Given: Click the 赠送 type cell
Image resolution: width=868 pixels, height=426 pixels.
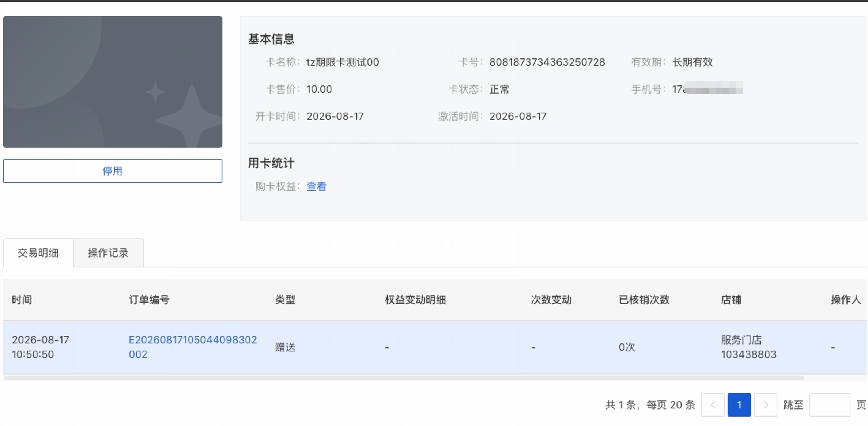Looking at the screenshot, I should coord(285,347).
